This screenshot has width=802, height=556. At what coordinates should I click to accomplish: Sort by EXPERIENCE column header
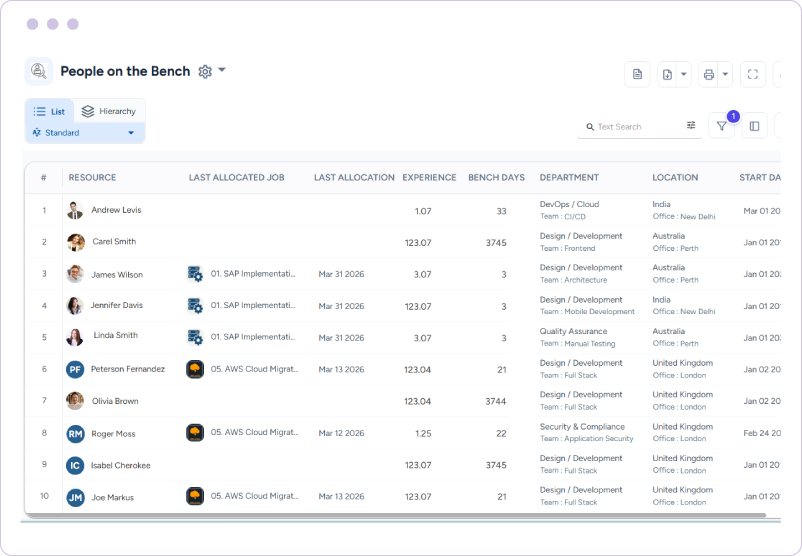click(x=429, y=177)
